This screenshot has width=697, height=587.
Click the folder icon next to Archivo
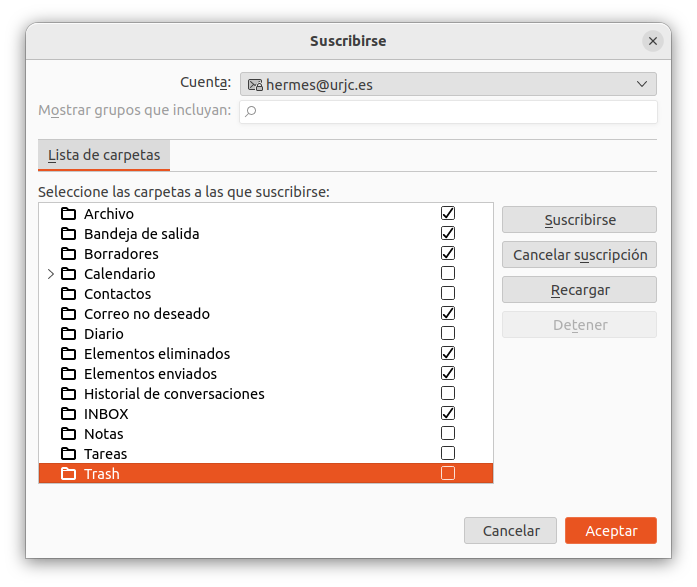pyautogui.click(x=68, y=214)
